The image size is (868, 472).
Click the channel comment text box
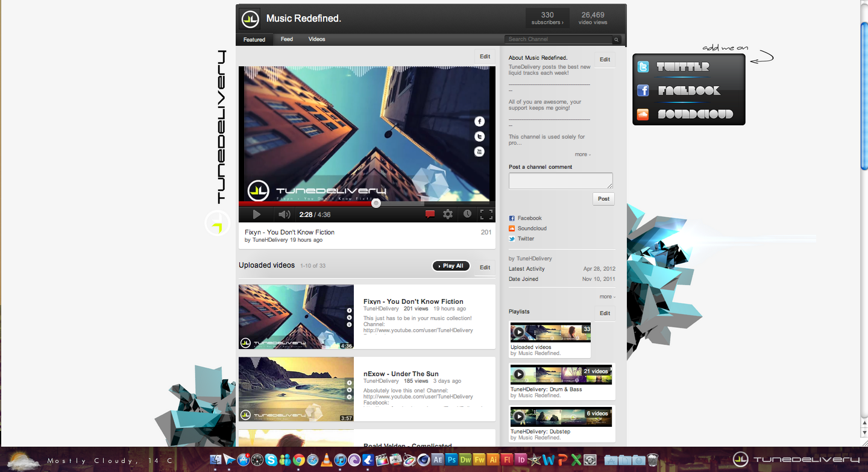561,181
